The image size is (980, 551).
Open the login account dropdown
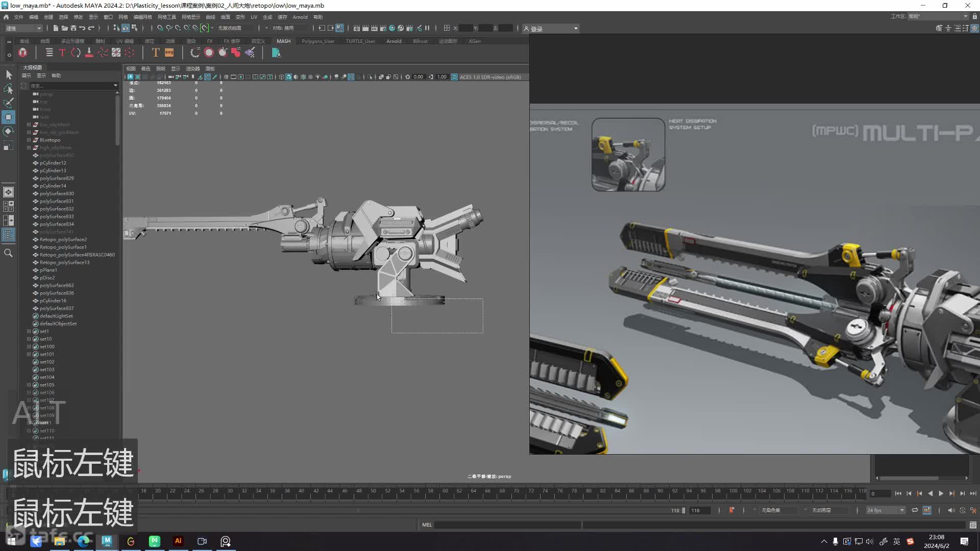[x=551, y=29]
